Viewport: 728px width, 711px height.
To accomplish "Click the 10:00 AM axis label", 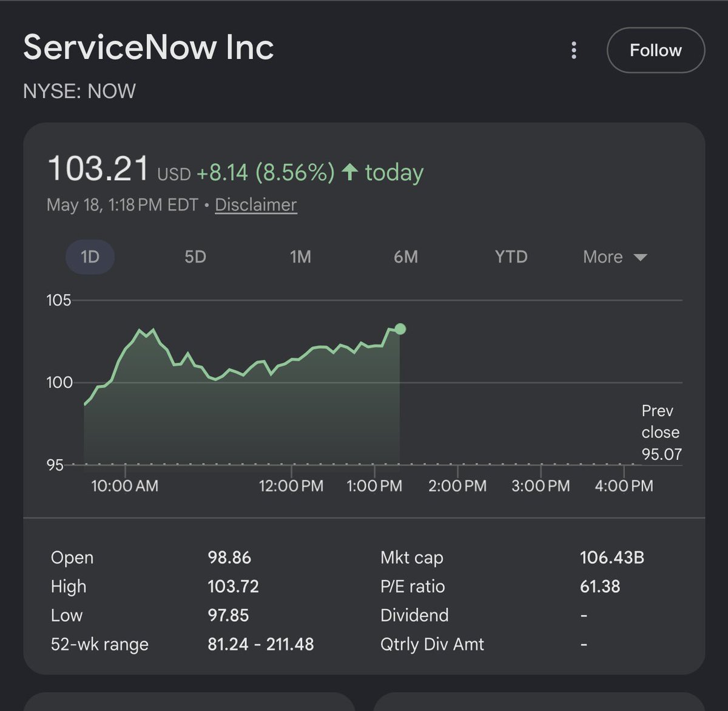I will click(124, 486).
